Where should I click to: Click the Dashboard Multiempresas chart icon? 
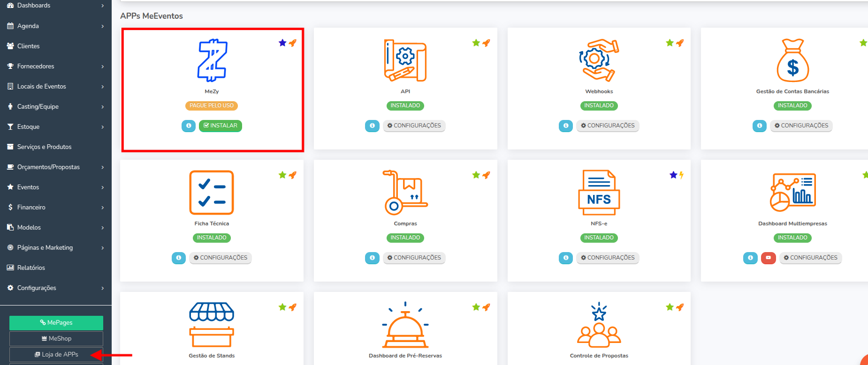793,193
